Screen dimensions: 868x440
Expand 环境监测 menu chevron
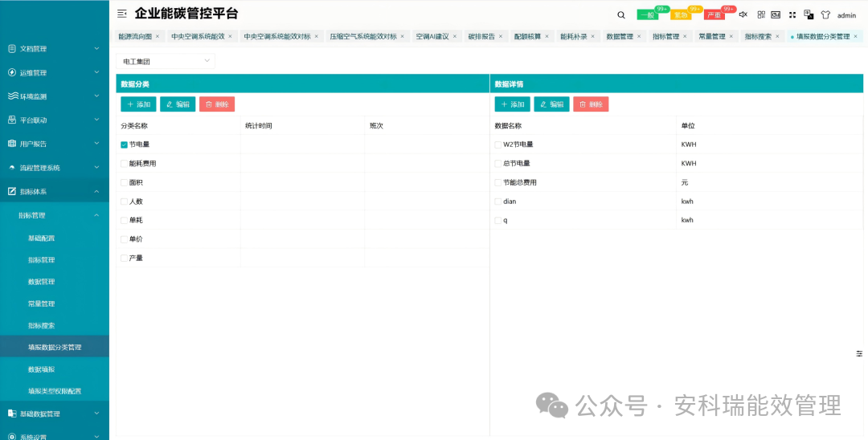click(x=97, y=96)
